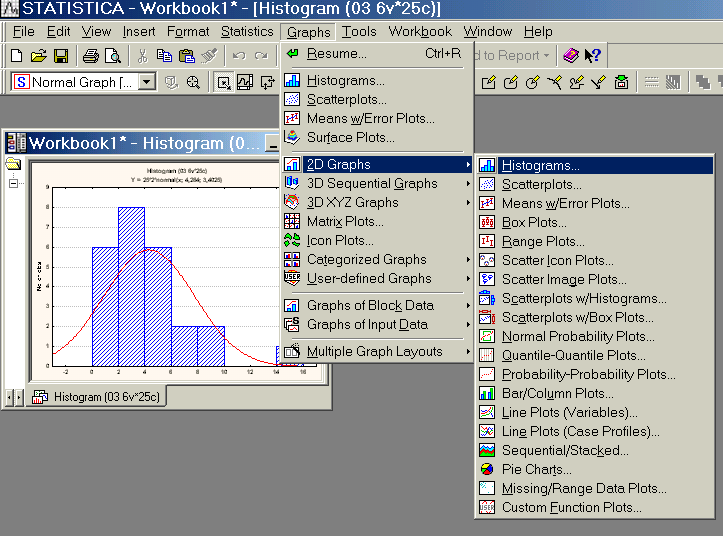This screenshot has height=536, width=723.
Task: Choose Matrix Plots from Graphs menu
Action: pyautogui.click(x=377, y=221)
